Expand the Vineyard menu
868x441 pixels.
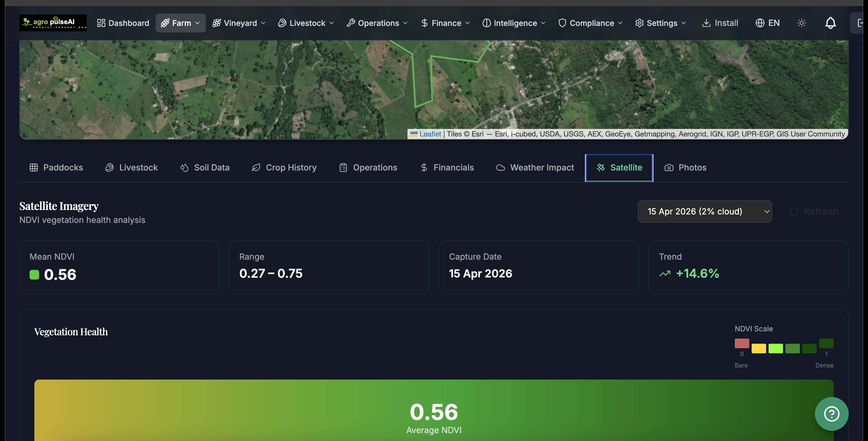click(239, 23)
